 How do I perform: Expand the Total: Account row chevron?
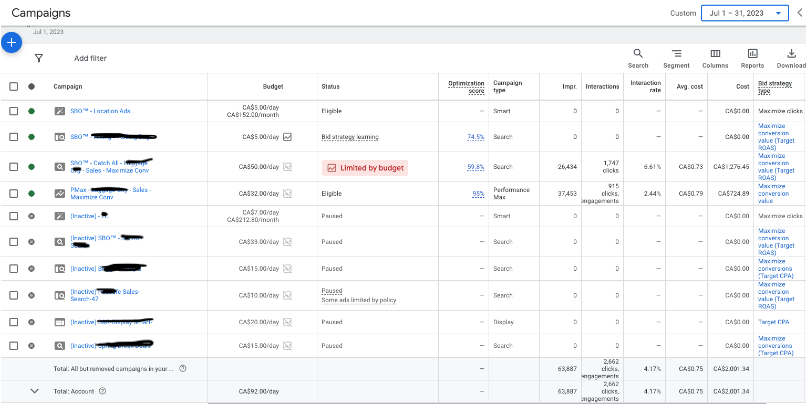click(35, 391)
